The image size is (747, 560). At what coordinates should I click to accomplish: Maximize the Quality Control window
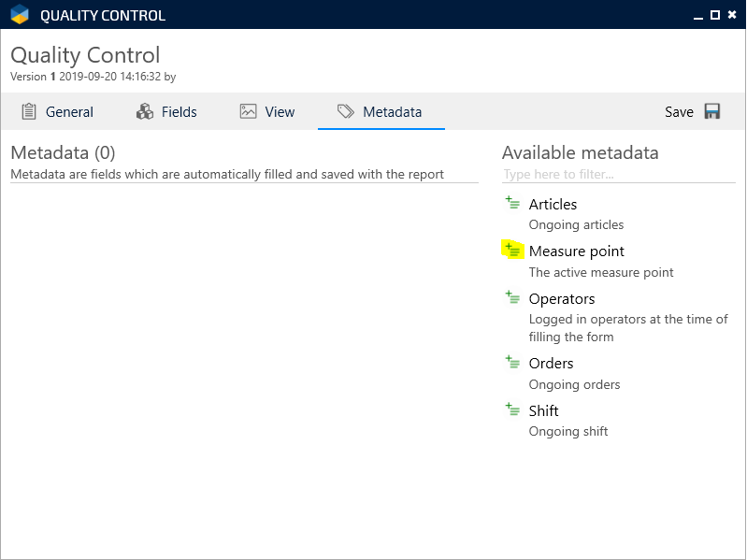pos(715,15)
